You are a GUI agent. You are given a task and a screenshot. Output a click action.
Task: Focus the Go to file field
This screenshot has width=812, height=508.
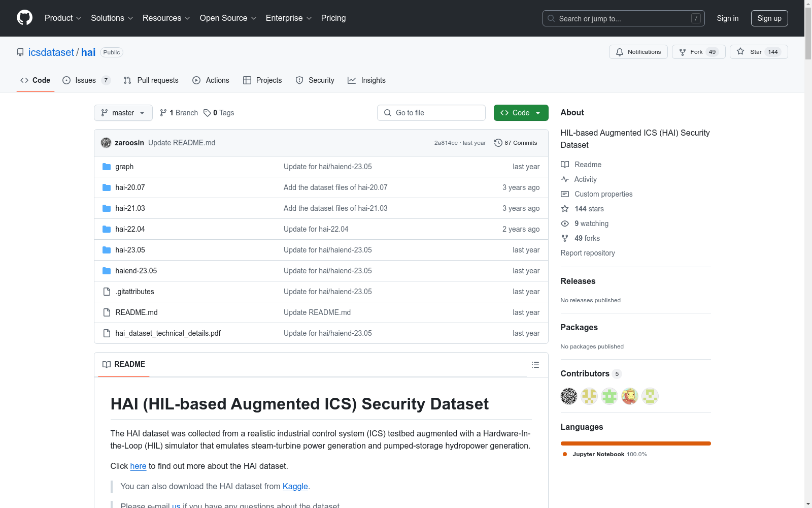pyautogui.click(x=431, y=113)
